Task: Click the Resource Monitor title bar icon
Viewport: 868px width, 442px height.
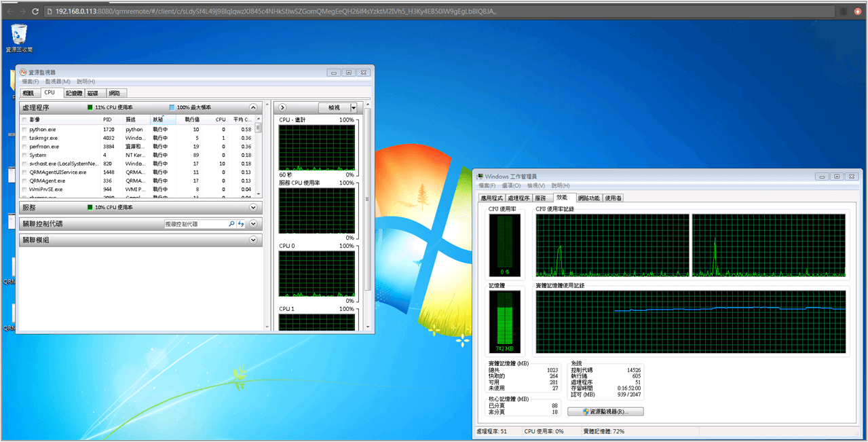Action: pos(23,72)
